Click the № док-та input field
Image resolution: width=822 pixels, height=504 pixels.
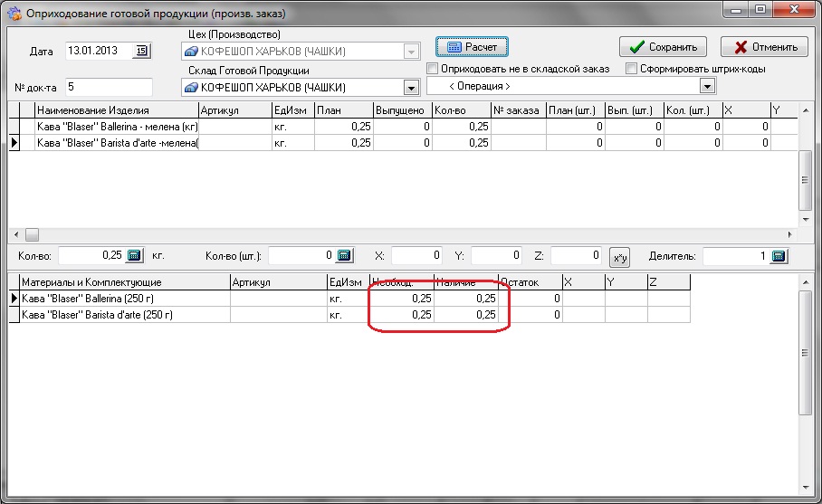(108, 87)
